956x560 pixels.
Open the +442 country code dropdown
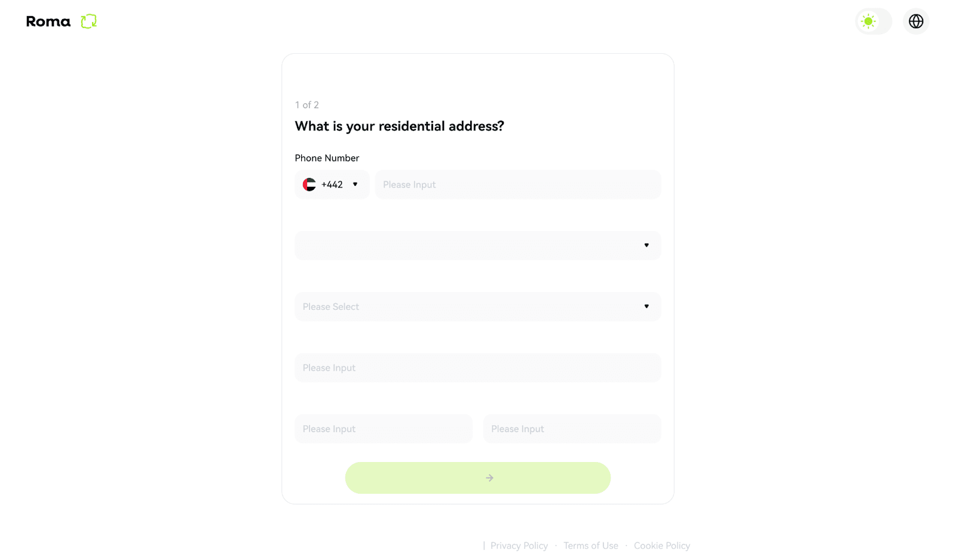coord(332,184)
